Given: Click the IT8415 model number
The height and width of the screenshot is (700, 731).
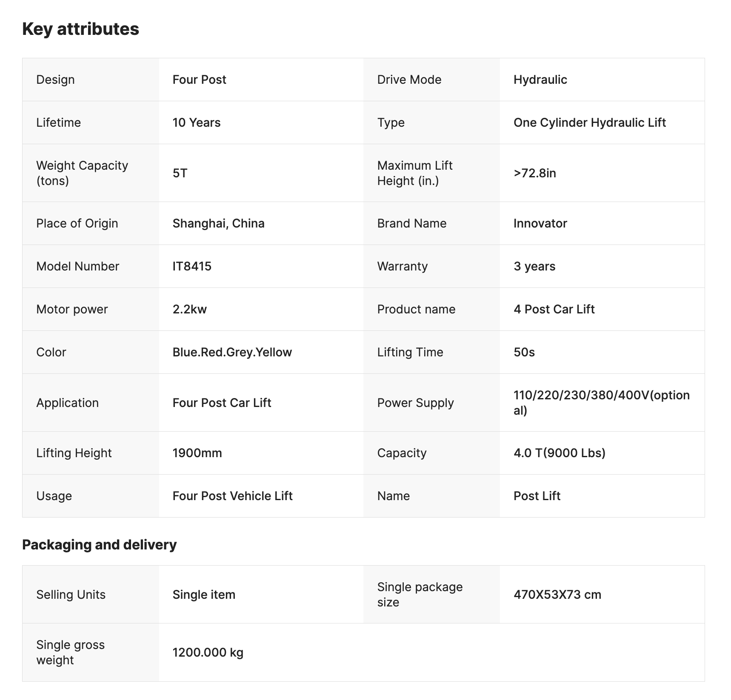Looking at the screenshot, I should tap(191, 266).
